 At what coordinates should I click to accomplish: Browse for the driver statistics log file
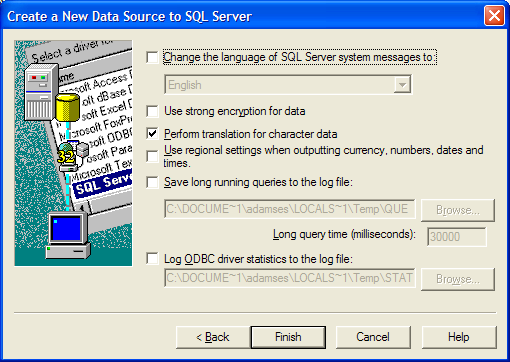click(458, 279)
